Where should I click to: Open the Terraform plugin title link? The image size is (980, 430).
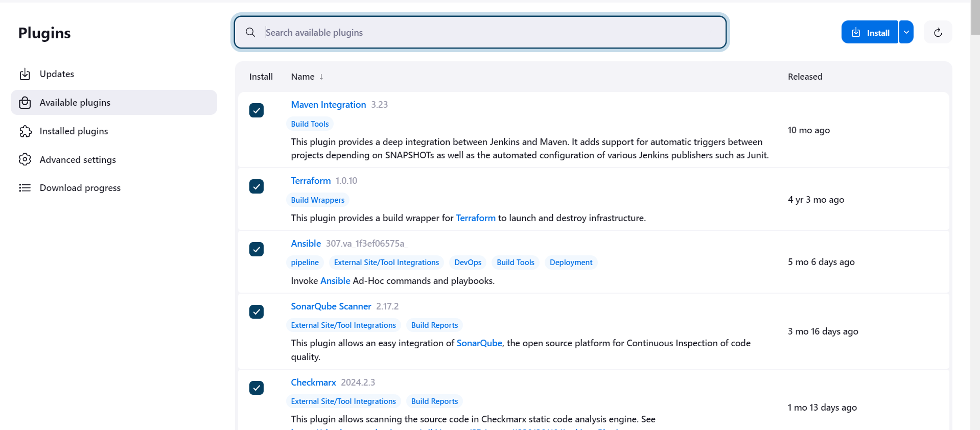311,181
